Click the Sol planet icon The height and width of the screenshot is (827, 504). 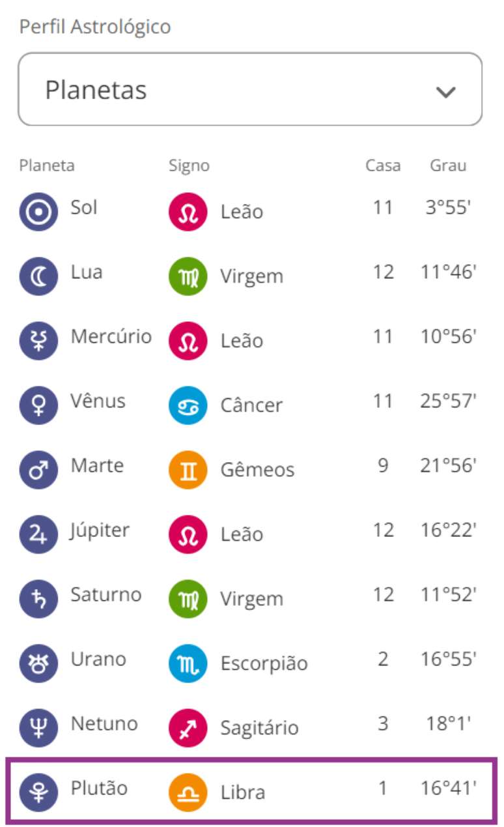pyautogui.click(x=38, y=212)
